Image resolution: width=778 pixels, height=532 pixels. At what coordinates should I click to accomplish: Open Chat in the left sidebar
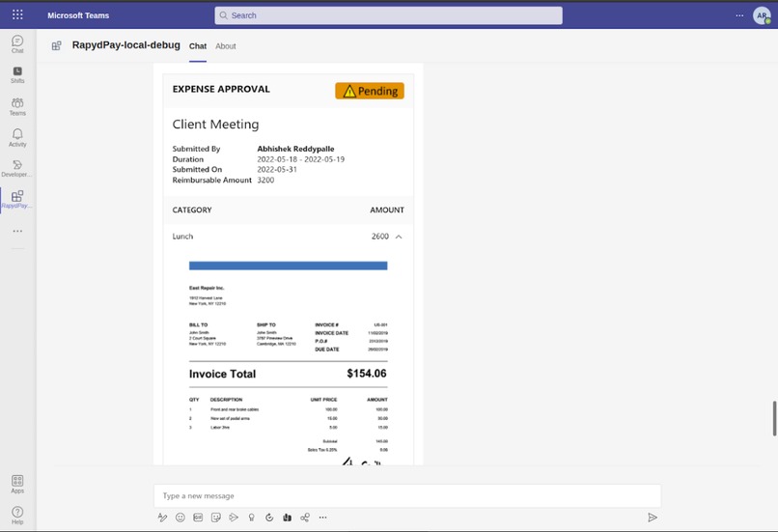coord(17,44)
